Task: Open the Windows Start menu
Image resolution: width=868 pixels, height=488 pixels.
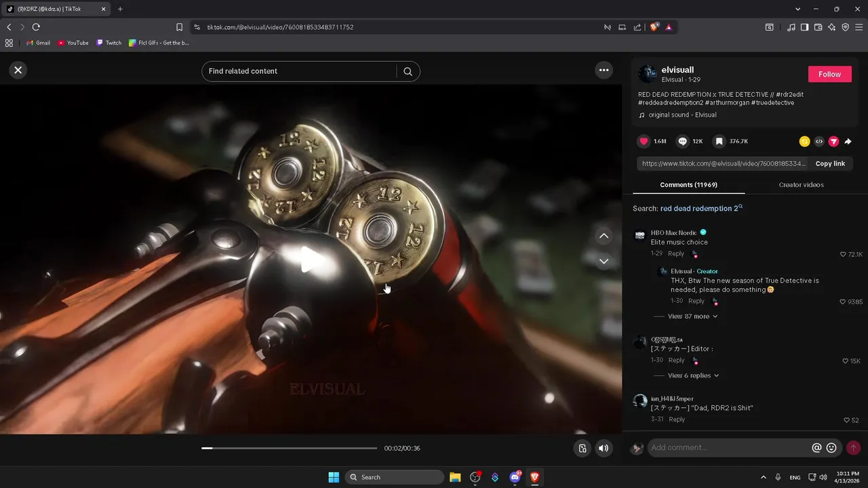Action: (x=334, y=477)
